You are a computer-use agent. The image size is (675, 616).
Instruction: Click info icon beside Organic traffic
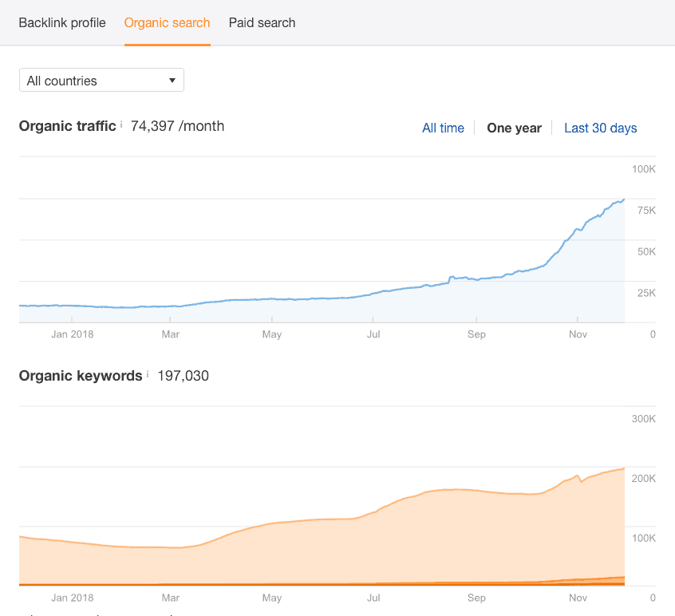pos(121,125)
